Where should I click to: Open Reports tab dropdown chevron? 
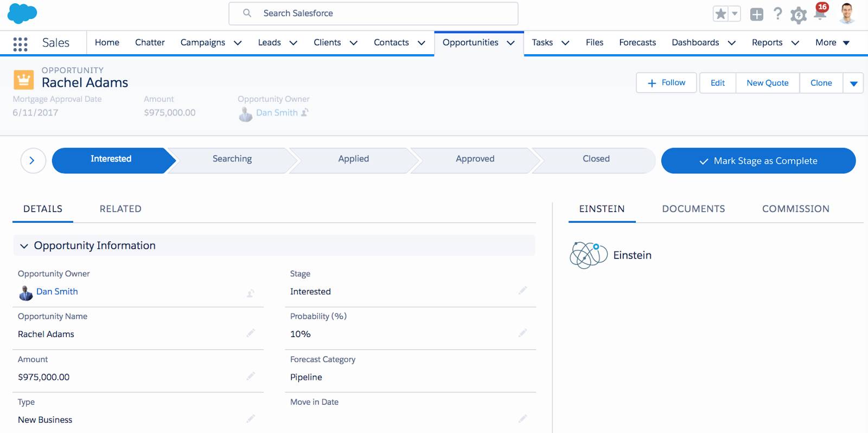[795, 43]
